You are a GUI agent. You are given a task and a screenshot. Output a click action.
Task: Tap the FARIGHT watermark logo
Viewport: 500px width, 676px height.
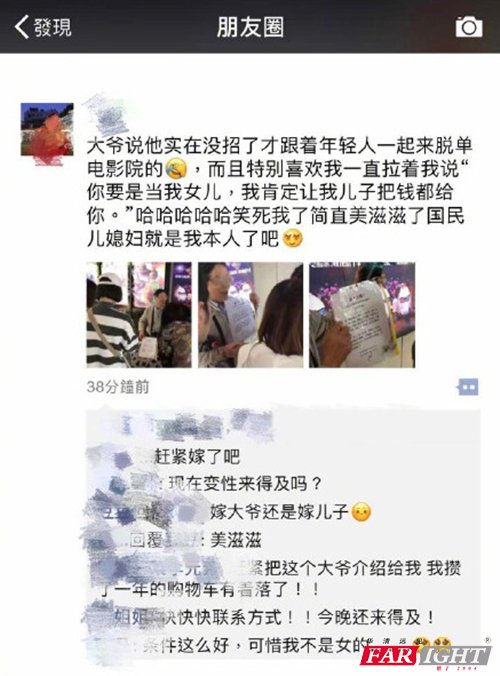[x=425, y=656]
